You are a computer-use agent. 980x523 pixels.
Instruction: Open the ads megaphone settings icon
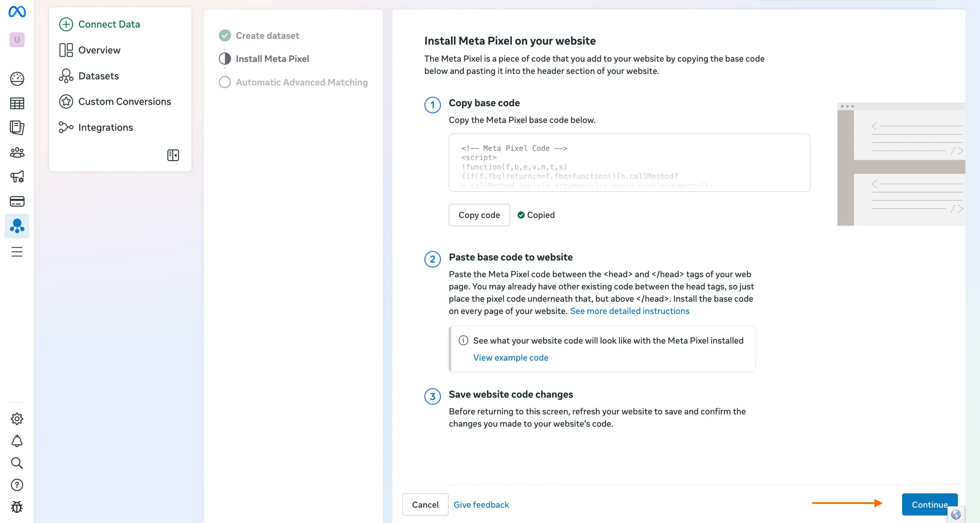point(17,177)
